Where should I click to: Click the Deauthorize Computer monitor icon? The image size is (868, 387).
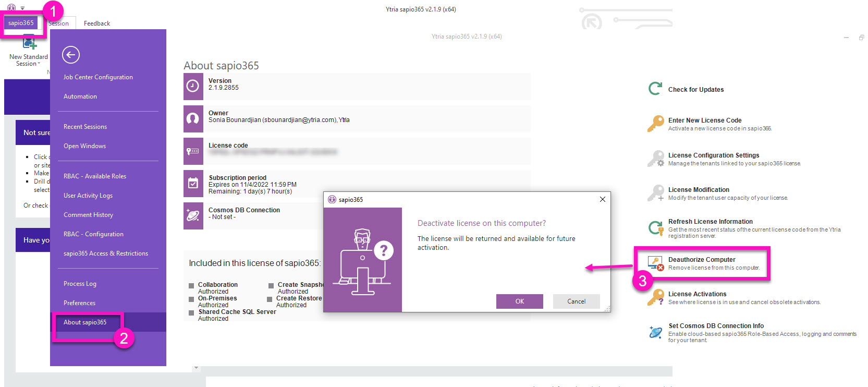(655, 263)
